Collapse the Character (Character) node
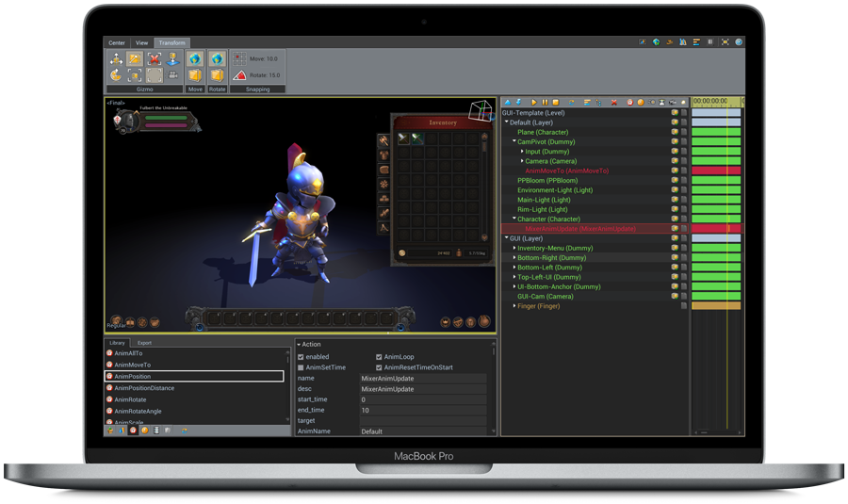The width and height of the screenshot is (848, 504). coord(514,219)
